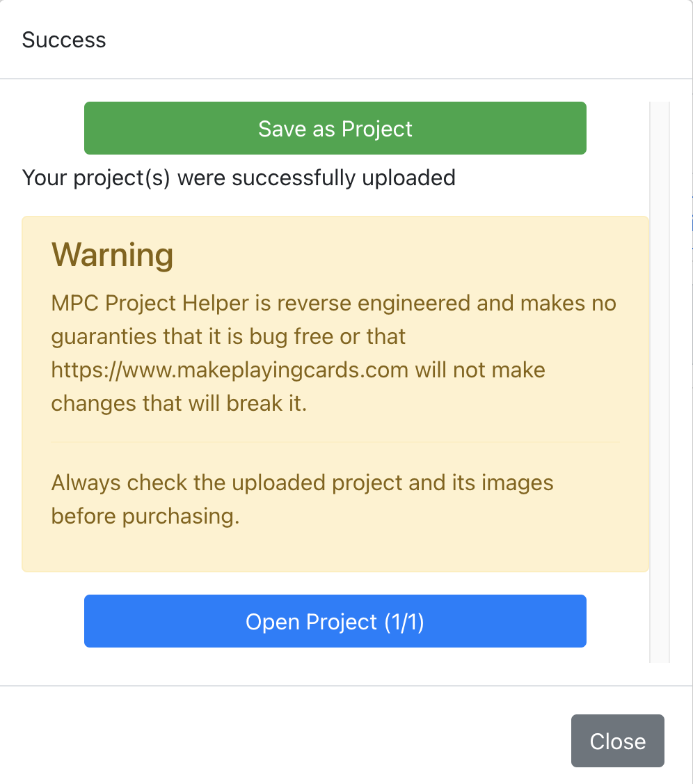Viewport: 693px width, 784px height.
Task: Click the 'will not make' text after the URL
Action: click(480, 370)
